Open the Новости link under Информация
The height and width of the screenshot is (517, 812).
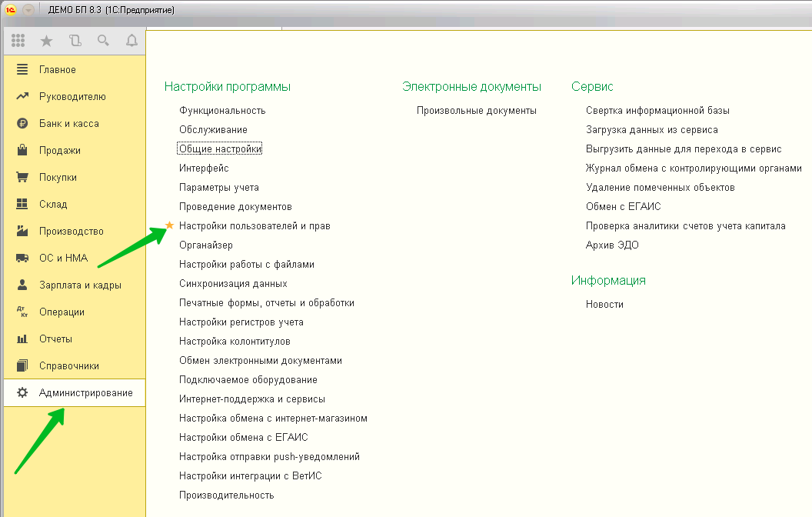[x=604, y=305]
